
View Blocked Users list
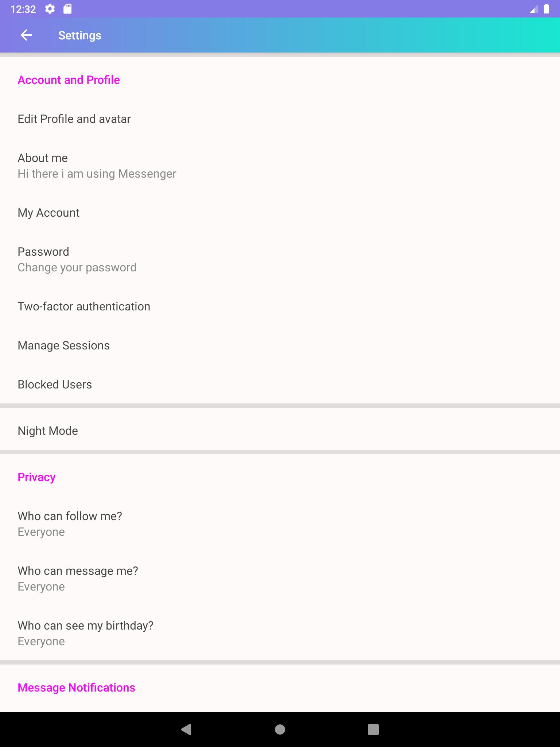[55, 384]
